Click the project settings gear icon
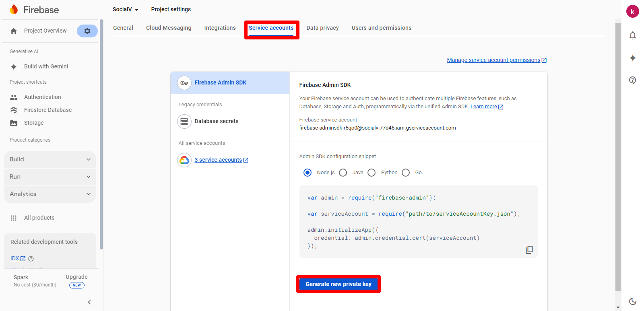 coord(87,31)
